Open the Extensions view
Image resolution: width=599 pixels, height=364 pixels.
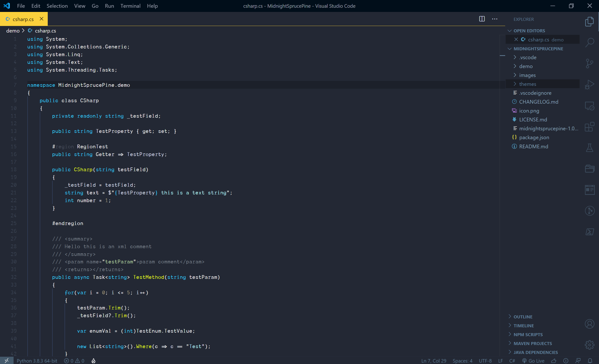click(589, 127)
